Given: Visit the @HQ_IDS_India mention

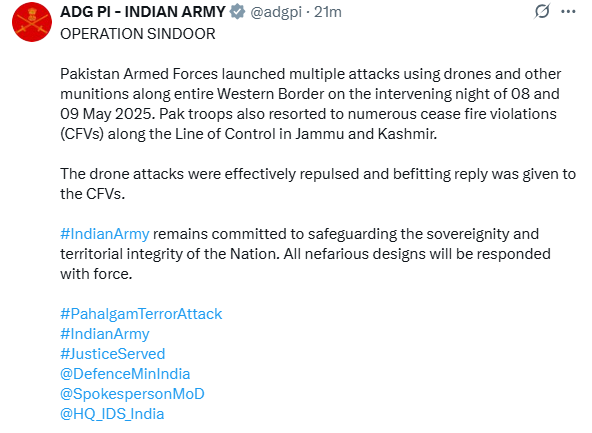Looking at the screenshot, I should click(112, 414).
